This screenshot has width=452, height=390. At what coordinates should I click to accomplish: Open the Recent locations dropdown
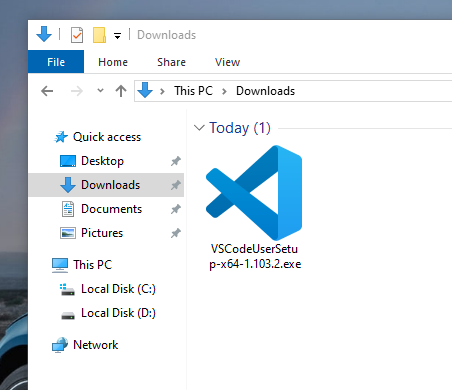pos(100,90)
